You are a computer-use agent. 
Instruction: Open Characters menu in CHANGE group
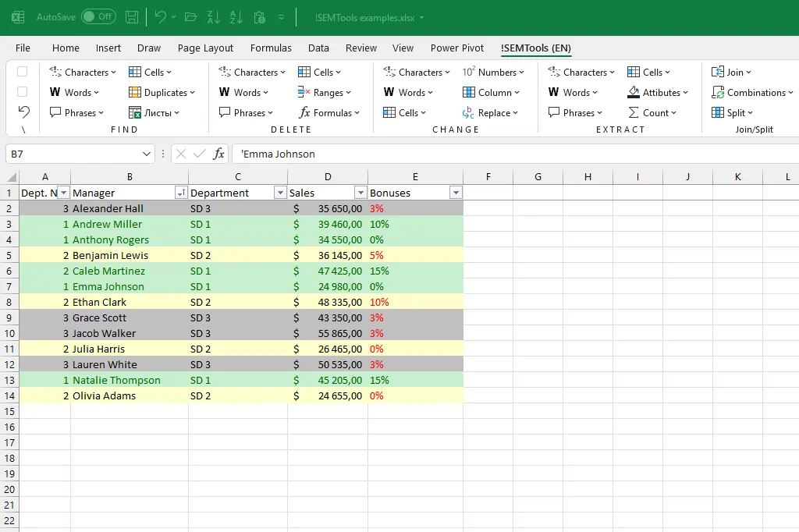coord(417,73)
